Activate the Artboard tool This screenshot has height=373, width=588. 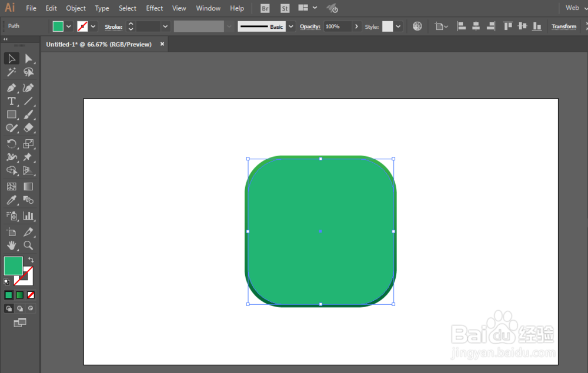[12, 232]
